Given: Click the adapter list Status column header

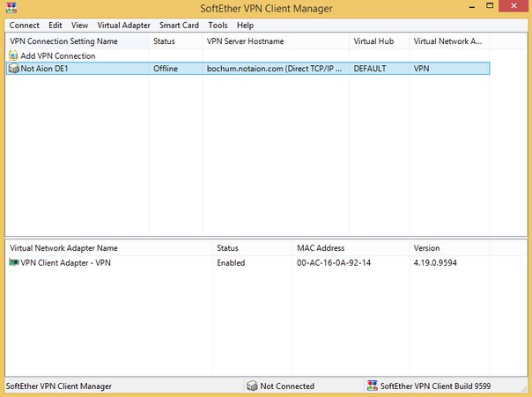Looking at the screenshot, I should tap(253, 248).
